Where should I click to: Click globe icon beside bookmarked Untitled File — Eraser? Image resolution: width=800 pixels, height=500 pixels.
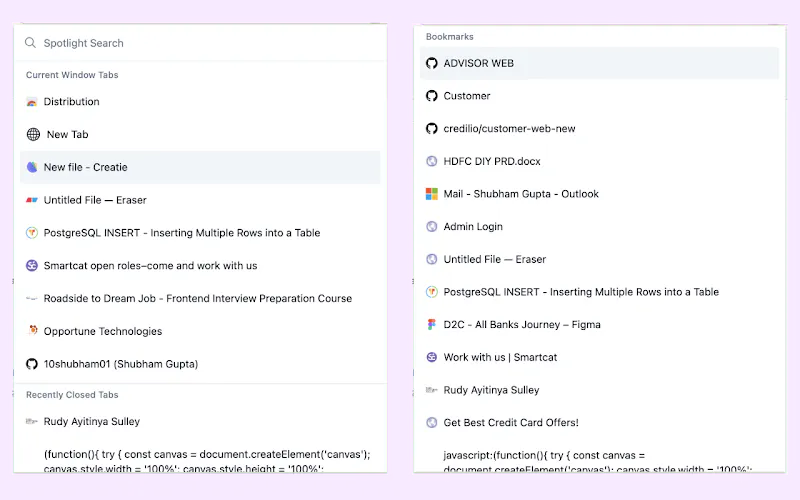[x=432, y=259]
